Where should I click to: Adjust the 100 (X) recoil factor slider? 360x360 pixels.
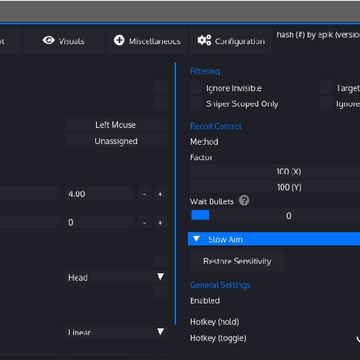[x=275, y=172]
